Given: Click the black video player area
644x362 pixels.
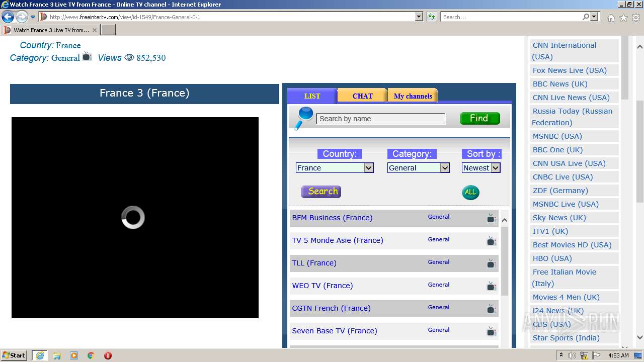Looking at the screenshot, I should [135, 218].
